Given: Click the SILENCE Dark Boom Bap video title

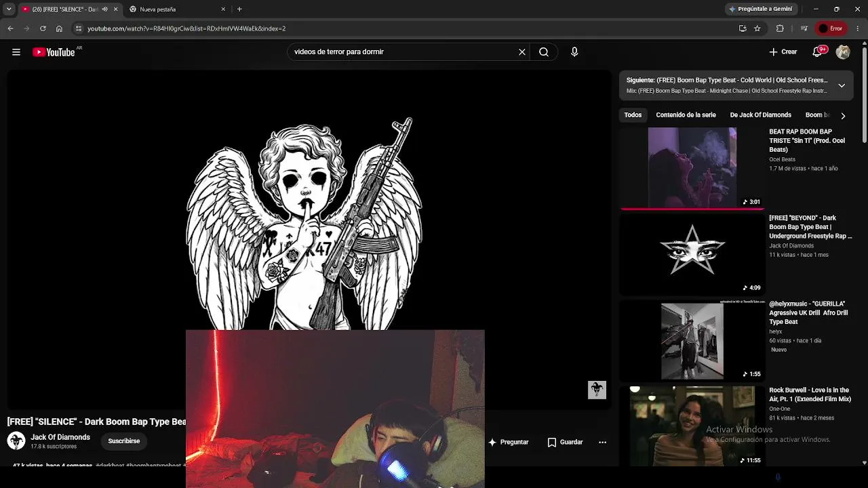Looking at the screenshot, I should point(96,422).
